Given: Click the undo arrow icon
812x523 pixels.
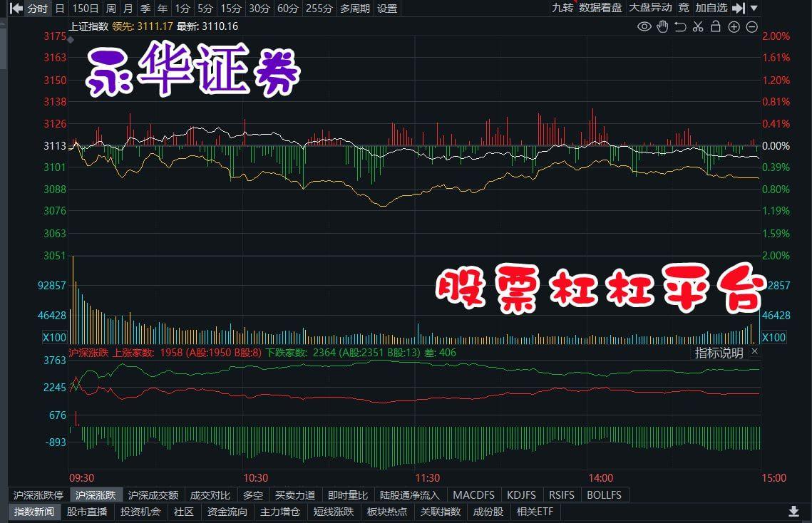Looking at the screenshot, I should (x=679, y=26).
